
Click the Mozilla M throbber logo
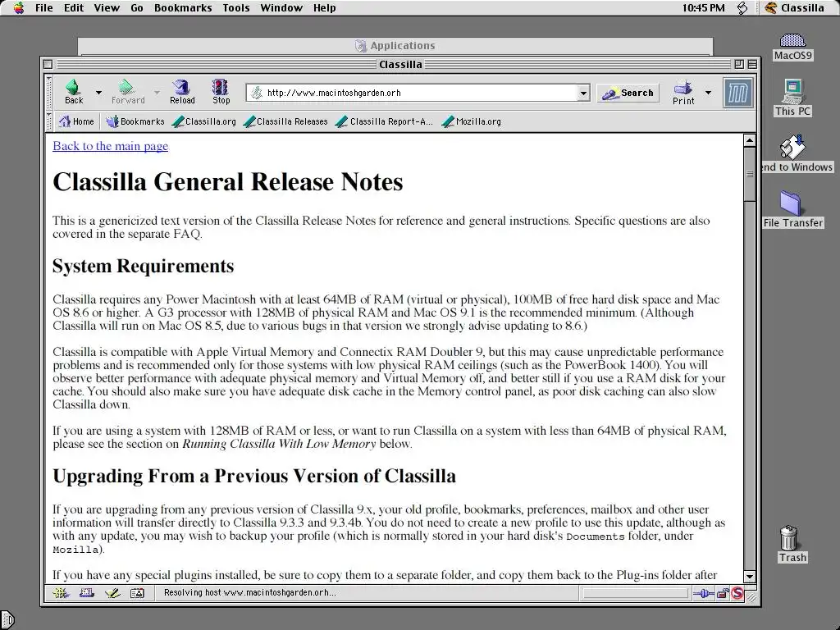coord(737,93)
